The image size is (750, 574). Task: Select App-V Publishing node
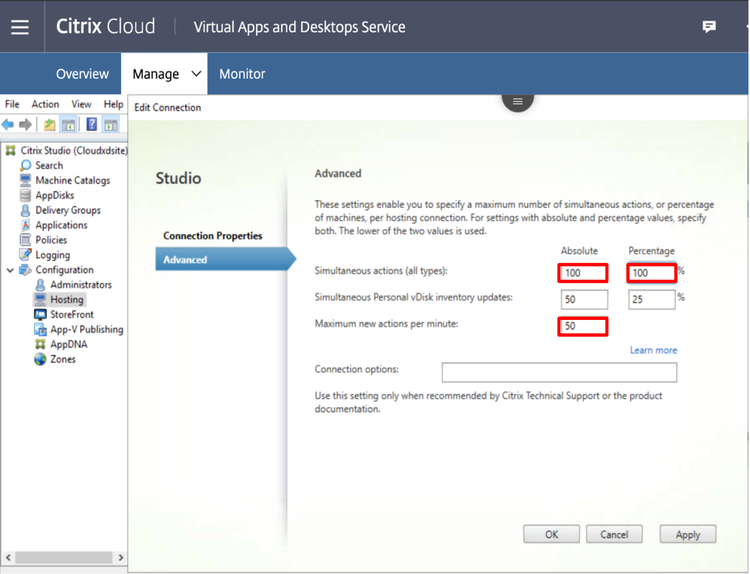click(87, 329)
